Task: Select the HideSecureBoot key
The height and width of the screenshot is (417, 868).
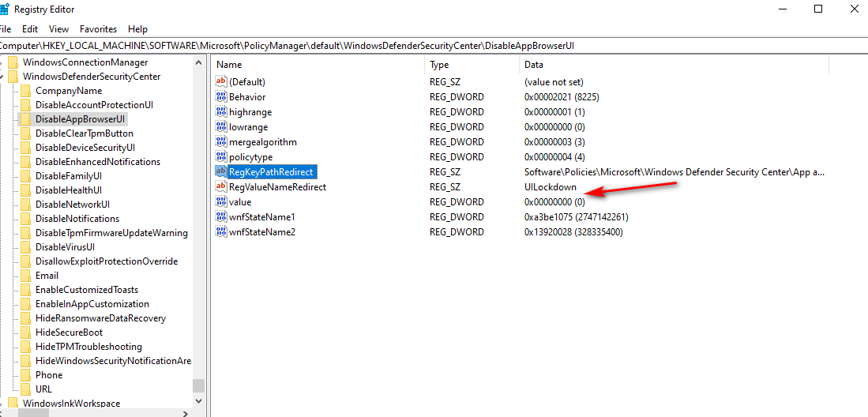Action: [x=69, y=332]
